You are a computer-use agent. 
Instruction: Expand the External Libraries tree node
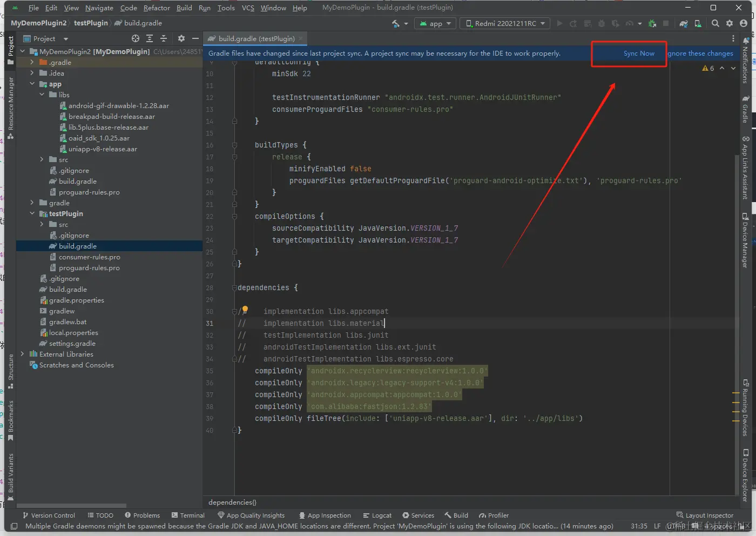(x=22, y=354)
